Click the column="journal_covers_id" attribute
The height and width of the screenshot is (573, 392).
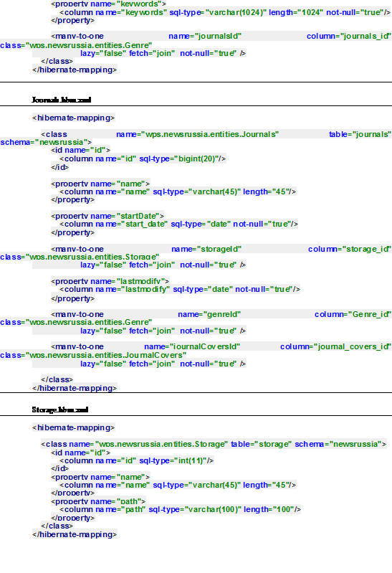tap(335, 346)
